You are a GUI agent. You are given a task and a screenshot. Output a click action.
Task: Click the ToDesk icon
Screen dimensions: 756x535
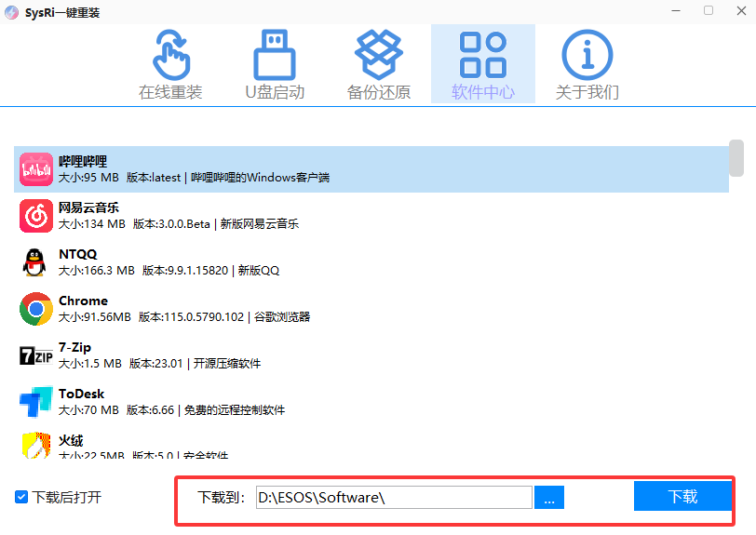point(36,402)
